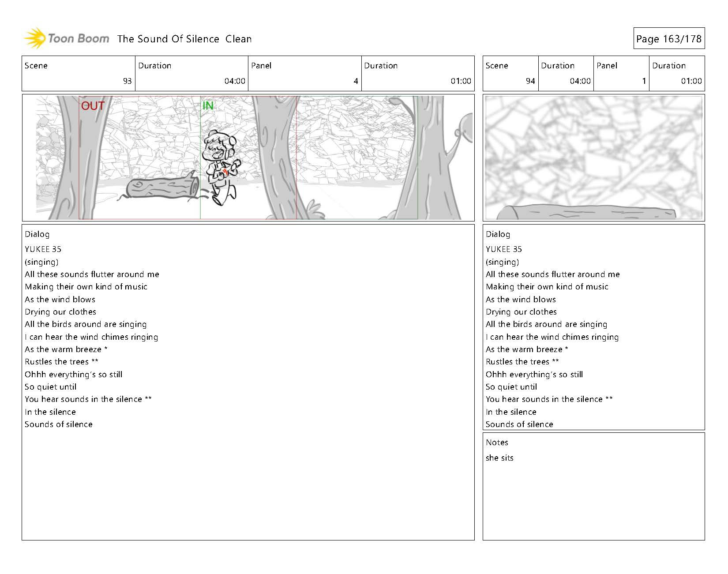Select 'As the wind blows' in Scene 93 dialog
Viewport: 728px width, 574px height.
[60, 299]
